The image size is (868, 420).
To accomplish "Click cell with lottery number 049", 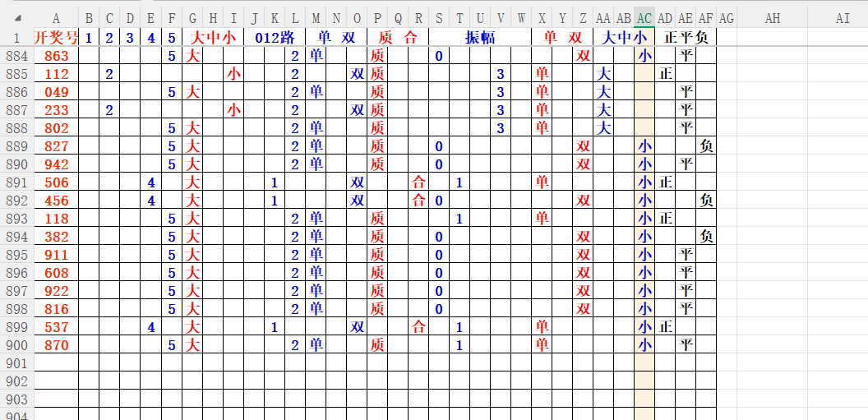I will pos(56,92).
